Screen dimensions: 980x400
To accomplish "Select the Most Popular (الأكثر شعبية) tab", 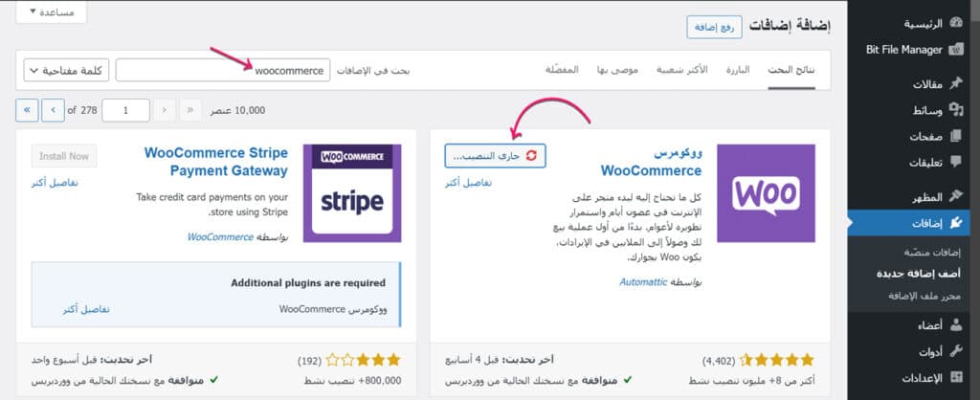I will point(681,69).
